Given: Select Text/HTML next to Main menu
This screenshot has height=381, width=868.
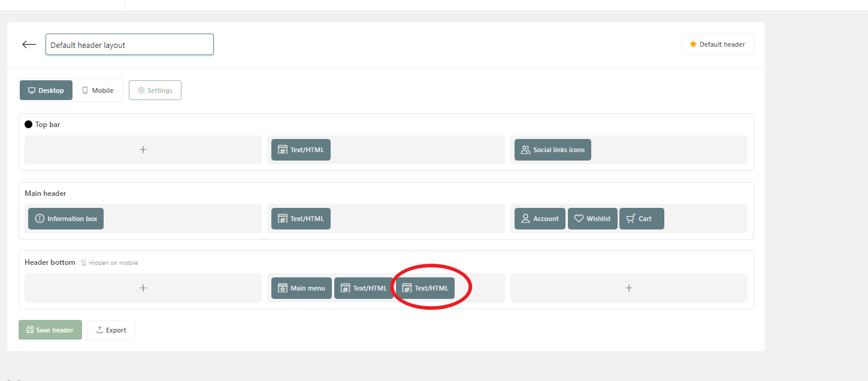Looking at the screenshot, I should (x=364, y=288).
